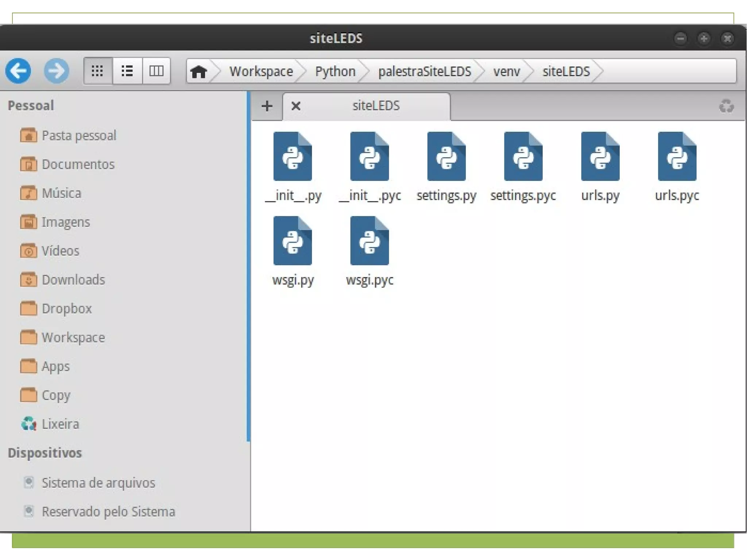Jump to venv breadcrumb segment
Viewport: 747px width, 560px height.
[x=506, y=72]
